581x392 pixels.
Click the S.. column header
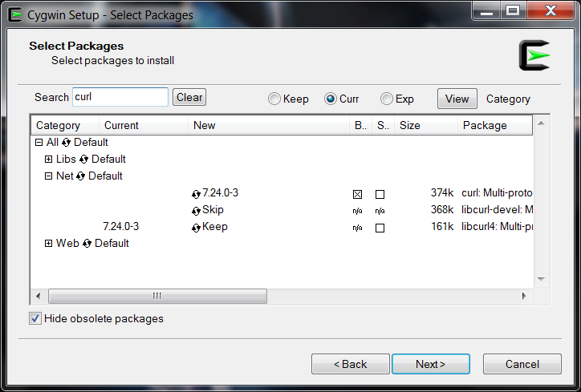click(383, 126)
